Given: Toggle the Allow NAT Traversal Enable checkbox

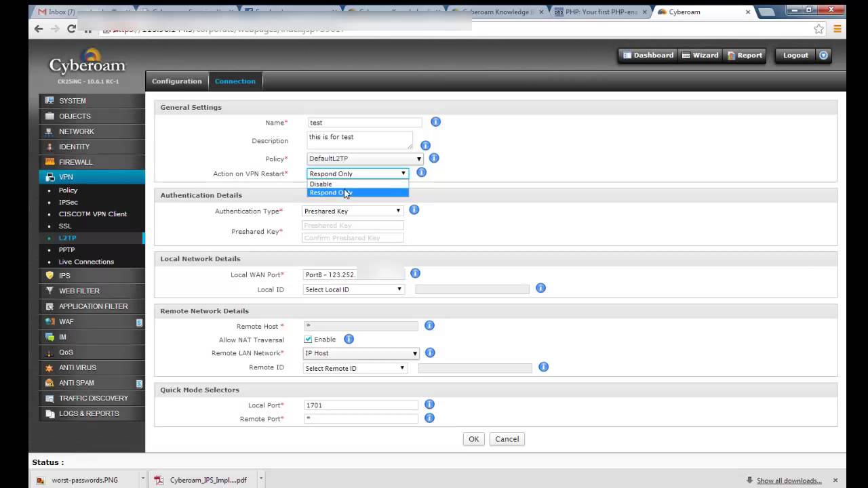Looking at the screenshot, I should [308, 340].
